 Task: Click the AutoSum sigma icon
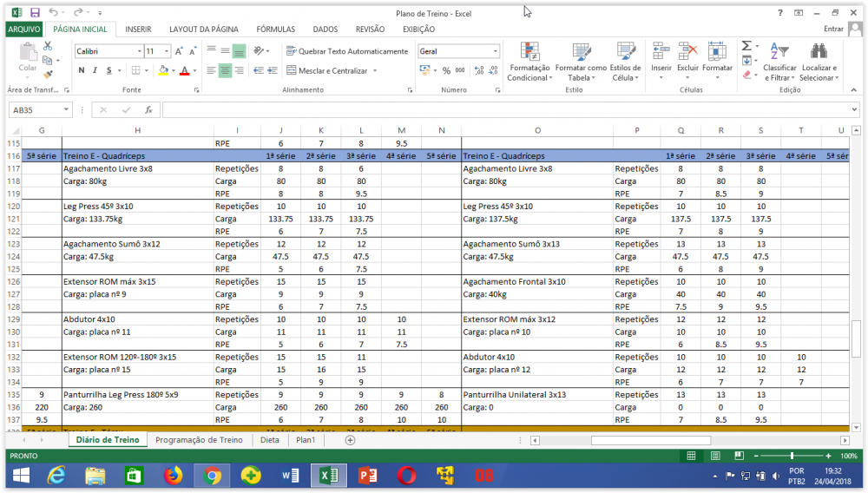746,46
